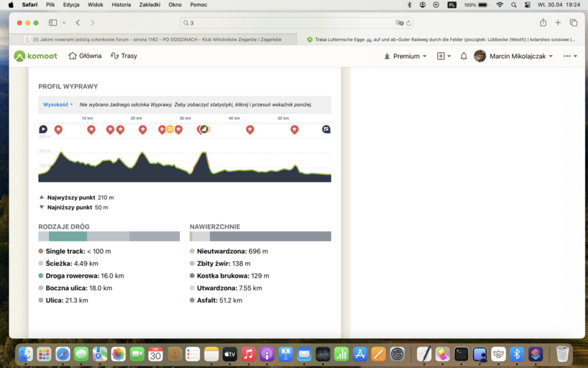Viewport: 588px width, 368px height.
Task: Click the komoot logo
Action: pos(35,56)
